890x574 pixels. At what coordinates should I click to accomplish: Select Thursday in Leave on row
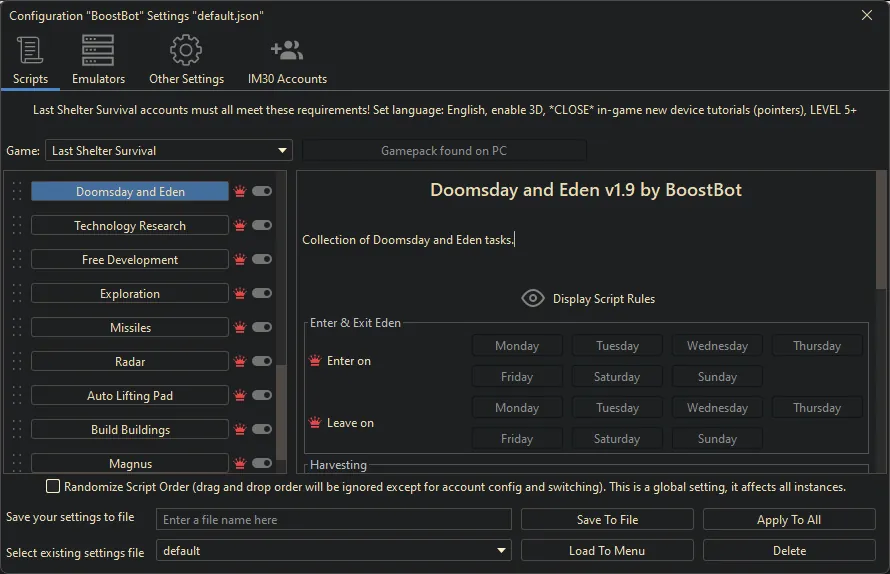point(817,408)
